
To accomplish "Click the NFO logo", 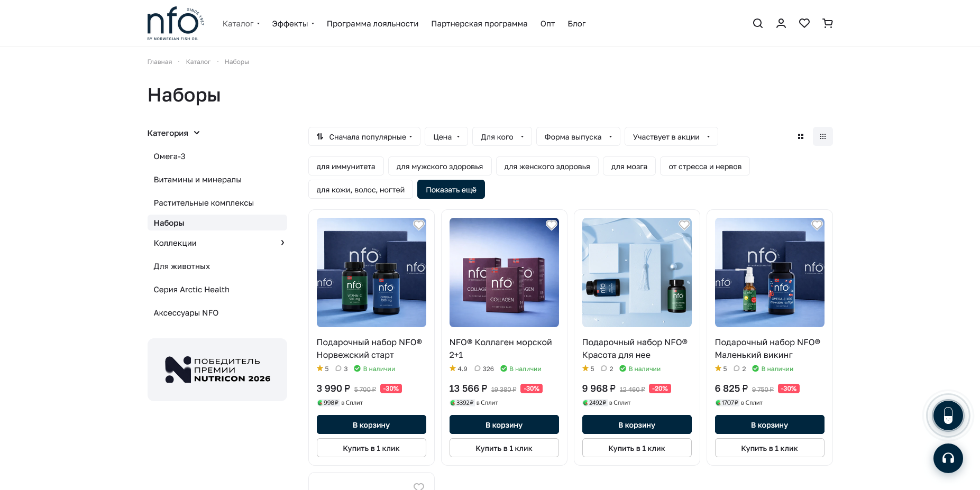I will coord(176,23).
